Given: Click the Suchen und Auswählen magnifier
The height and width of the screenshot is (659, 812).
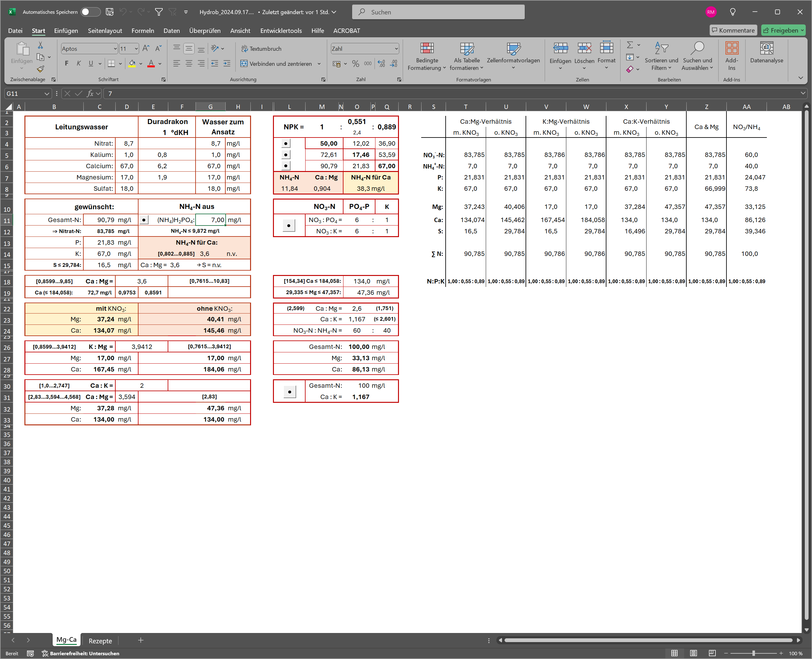Looking at the screenshot, I should pyautogui.click(x=697, y=49).
